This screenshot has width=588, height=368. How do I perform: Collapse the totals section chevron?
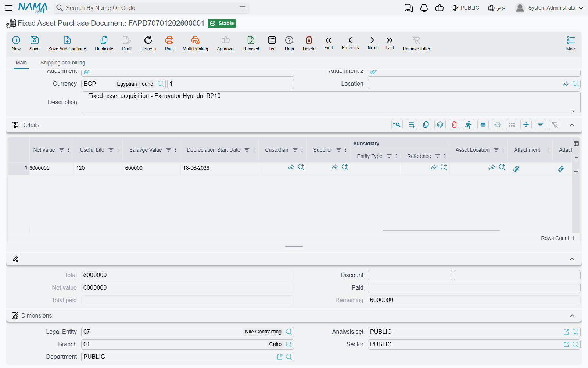(572, 259)
